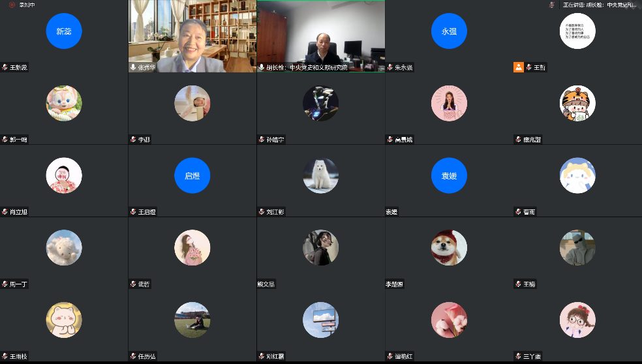
Task: Click the muted mic icon beside 王启煜
Action: click(133, 212)
